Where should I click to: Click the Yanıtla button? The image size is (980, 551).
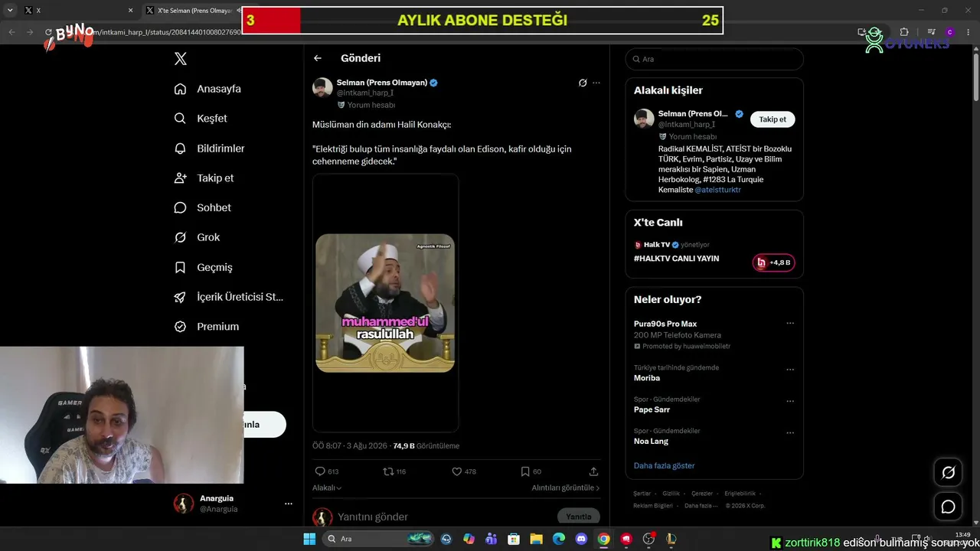click(579, 517)
